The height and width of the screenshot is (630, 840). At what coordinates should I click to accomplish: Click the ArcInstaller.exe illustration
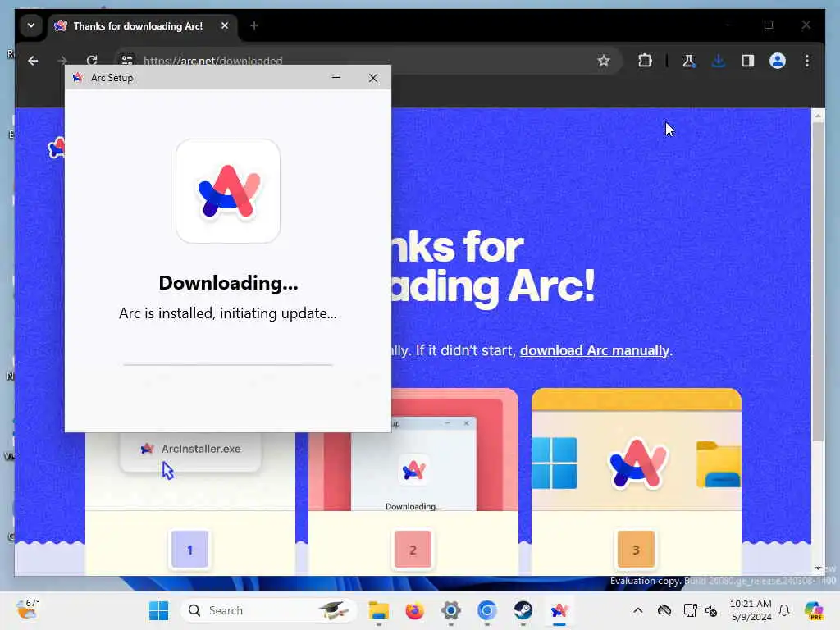190,449
